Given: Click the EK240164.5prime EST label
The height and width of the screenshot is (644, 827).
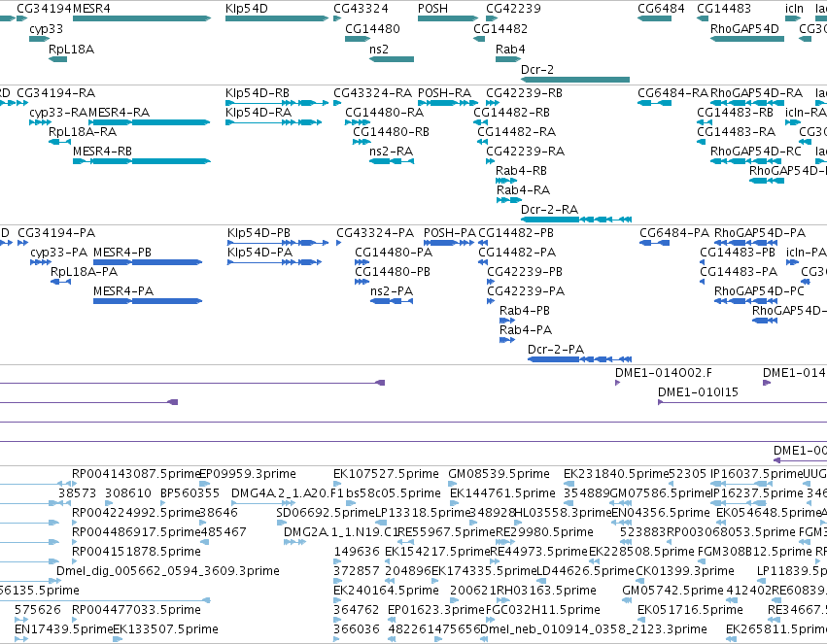Looking at the screenshot, I should pos(386,591).
